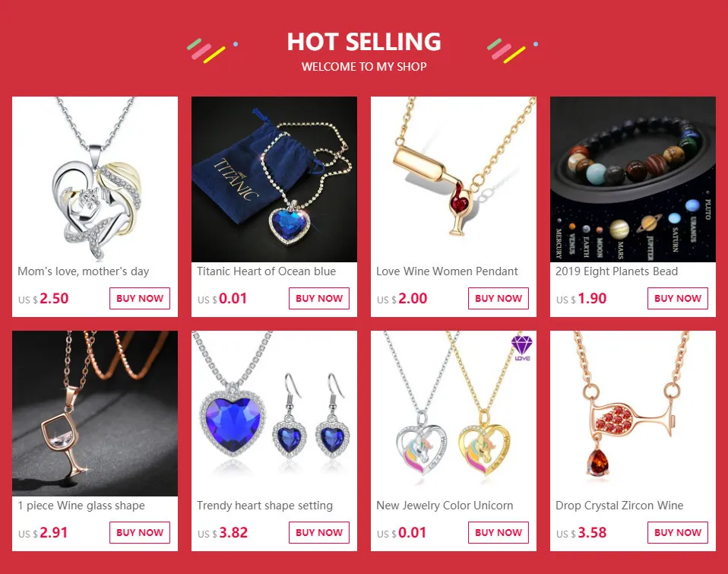View the unicorn heart pendants image
728x574 pixels.
pos(453,414)
